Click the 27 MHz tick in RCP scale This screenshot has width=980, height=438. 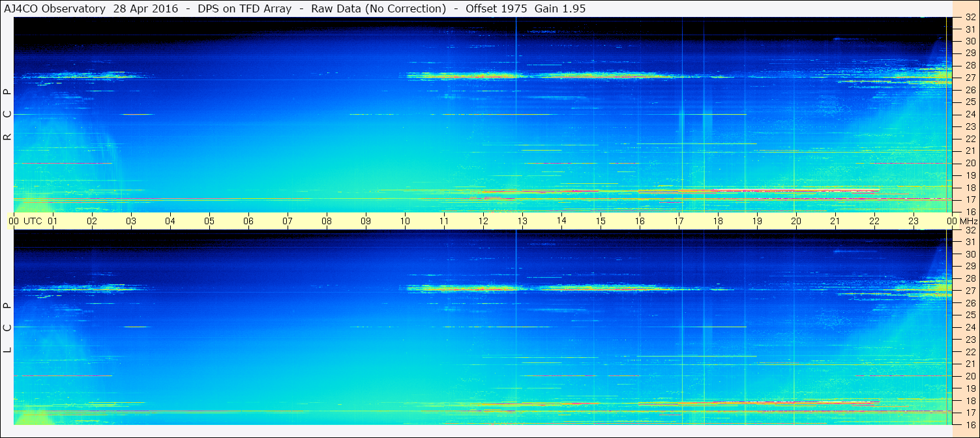970,78
